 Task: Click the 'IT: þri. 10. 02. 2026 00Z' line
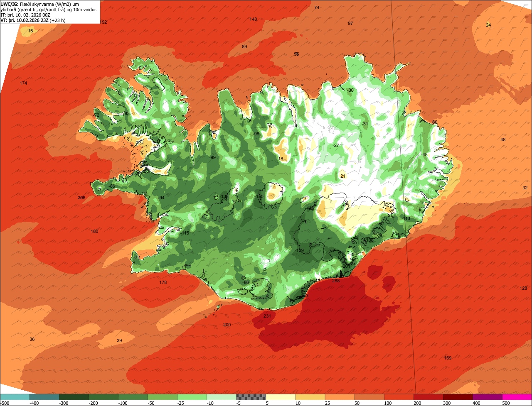tap(25, 15)
